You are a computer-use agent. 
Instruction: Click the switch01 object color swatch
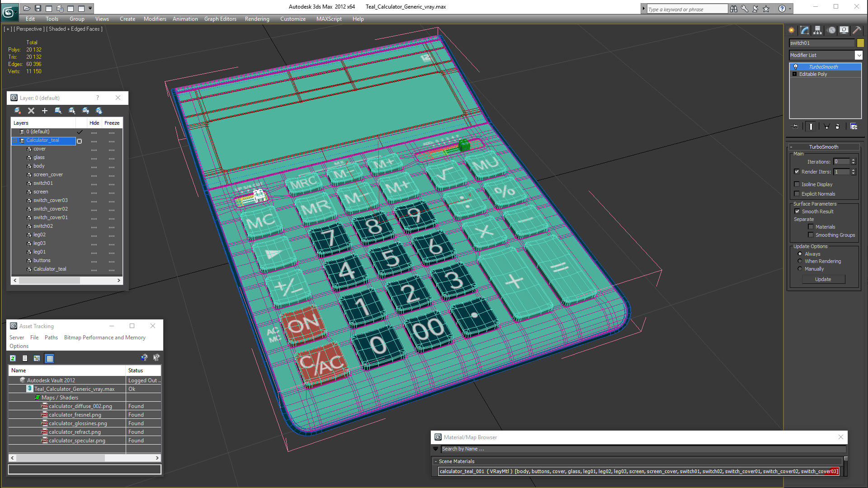[x=860, y=43]
